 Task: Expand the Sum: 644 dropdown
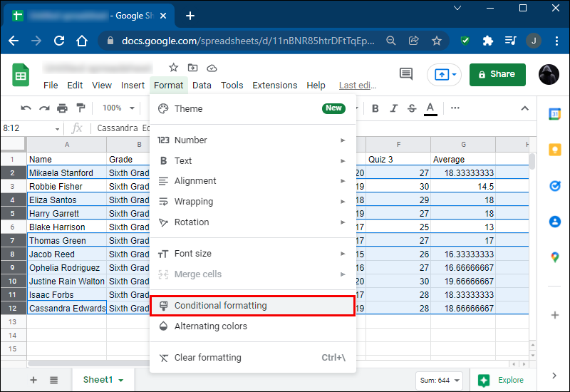pyautogui.click(x=439, y=381)
